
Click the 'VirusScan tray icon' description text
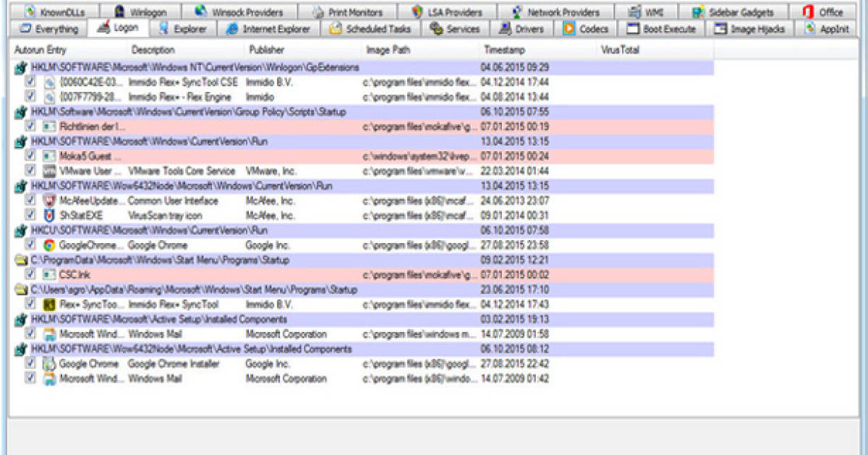(165, 216)
